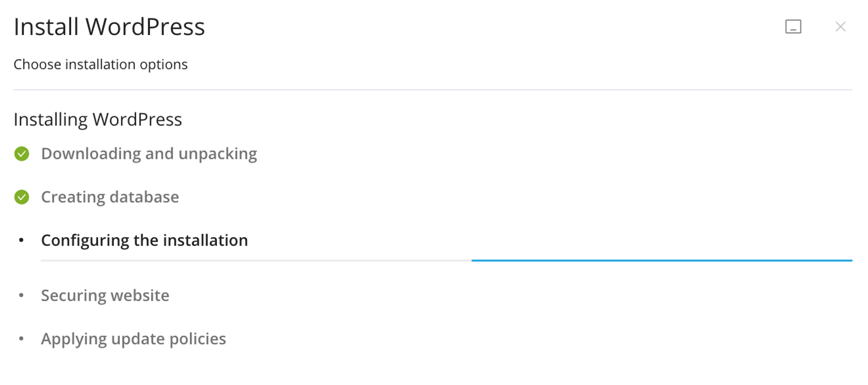
Task: Click green checkmark beside Downloading and unpacking
Action: 22,154
